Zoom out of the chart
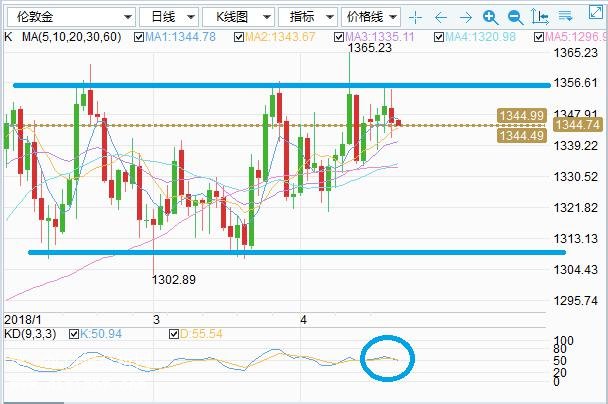 (x=516, y=17)
